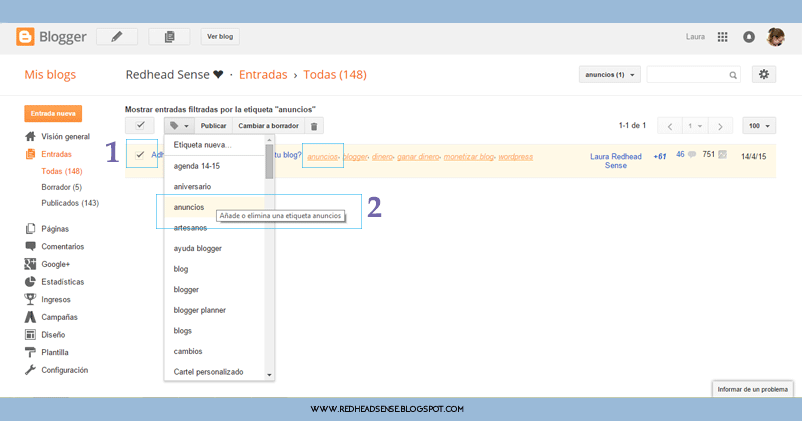Open Google apps grid icon

click(x=722, y=37)
